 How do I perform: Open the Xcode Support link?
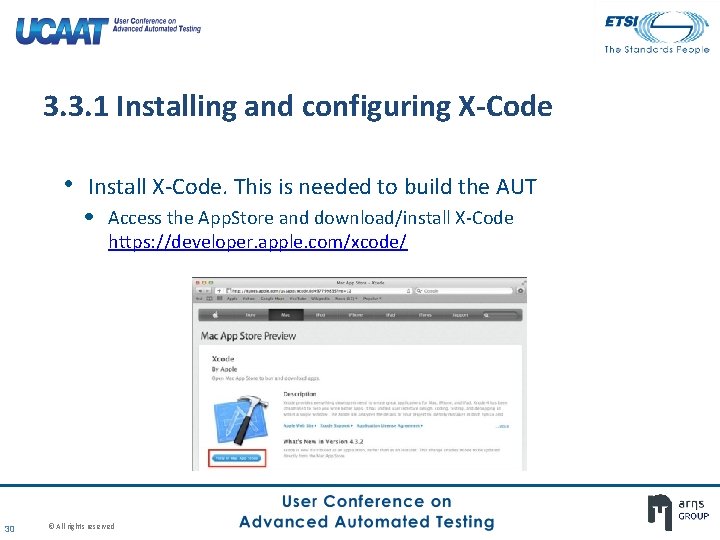337,426
